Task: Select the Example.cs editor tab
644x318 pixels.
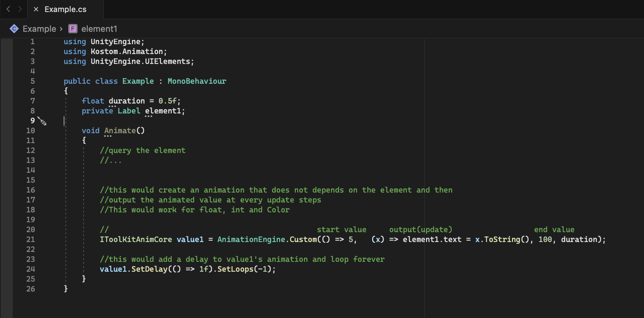Action: point(65,10)
